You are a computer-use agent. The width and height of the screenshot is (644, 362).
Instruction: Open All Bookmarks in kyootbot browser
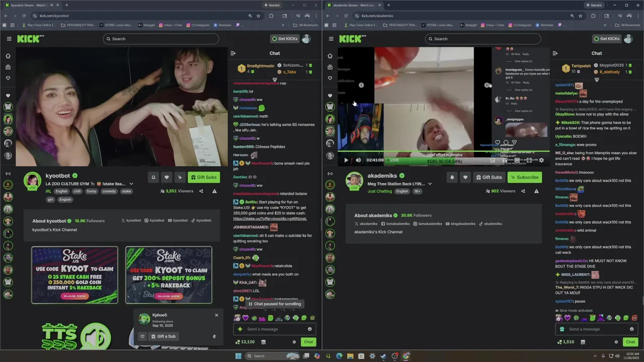click(x=306, y=25)
